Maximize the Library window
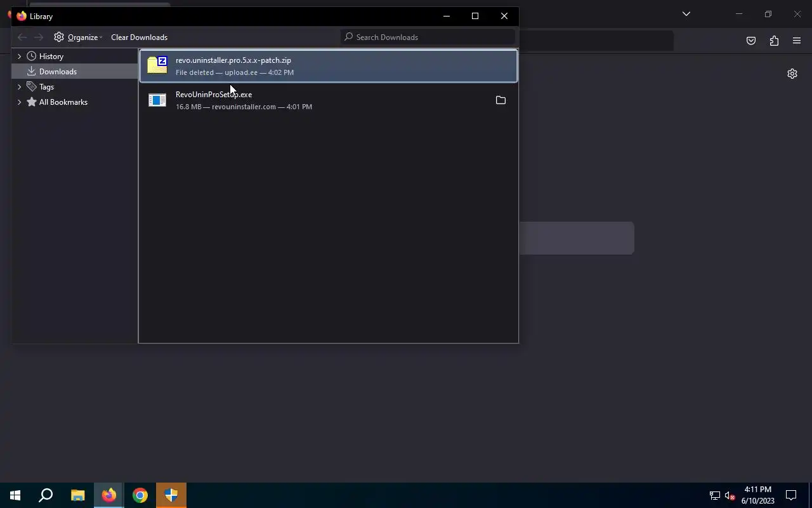 (x=475, y=16)
